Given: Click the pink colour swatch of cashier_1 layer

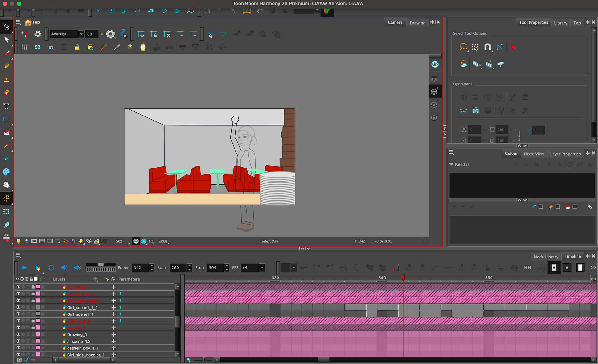Looking at the screenshot, I should coord(38,328).
